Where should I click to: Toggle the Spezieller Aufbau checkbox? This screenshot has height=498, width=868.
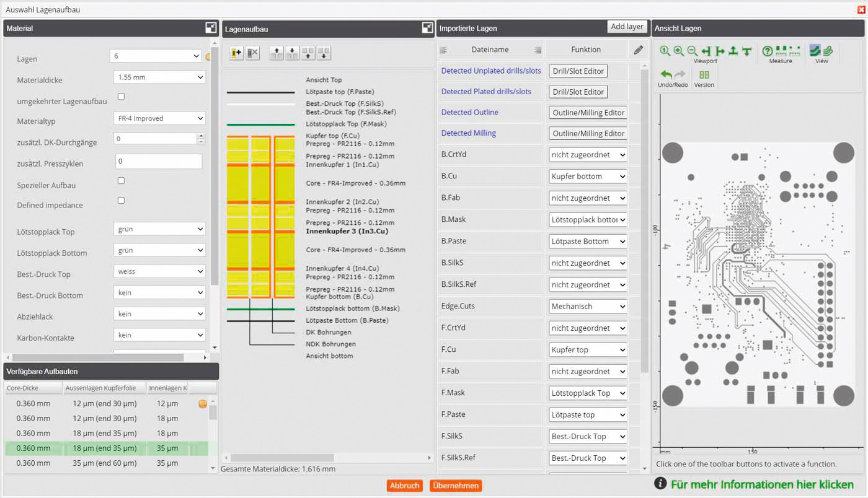pyautogui.click(x=121, y=181)
